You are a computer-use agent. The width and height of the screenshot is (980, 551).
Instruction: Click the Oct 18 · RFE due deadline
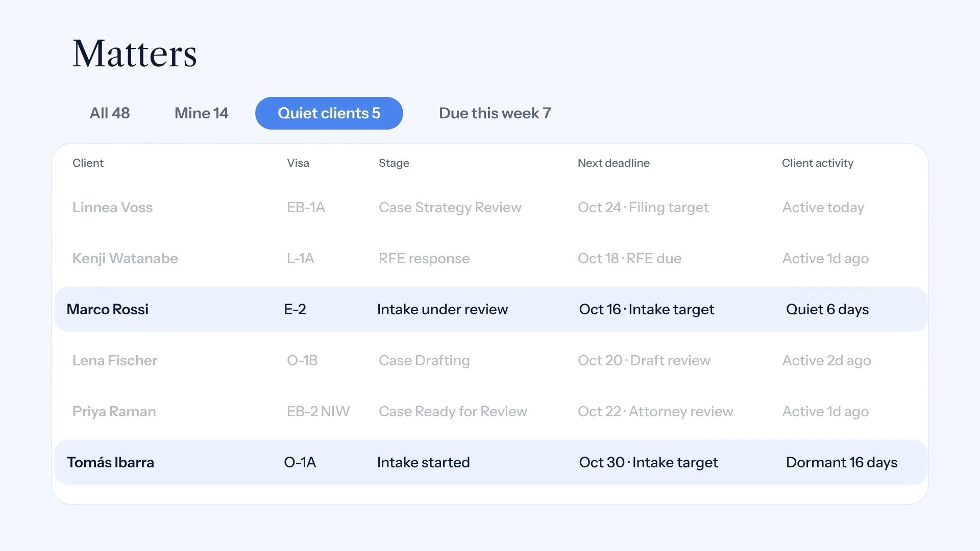tap(629, 259)
